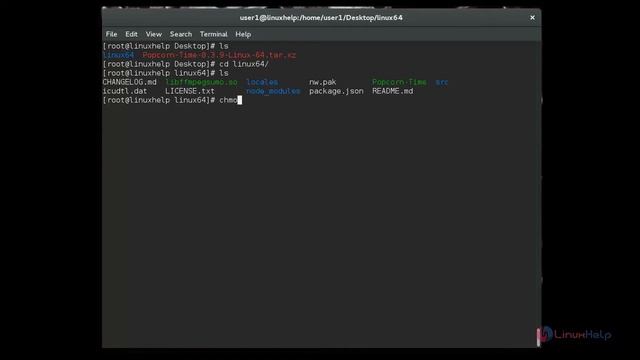Click the 'cd linux64/' command line

pyautogui.click(x=186, y=64)
